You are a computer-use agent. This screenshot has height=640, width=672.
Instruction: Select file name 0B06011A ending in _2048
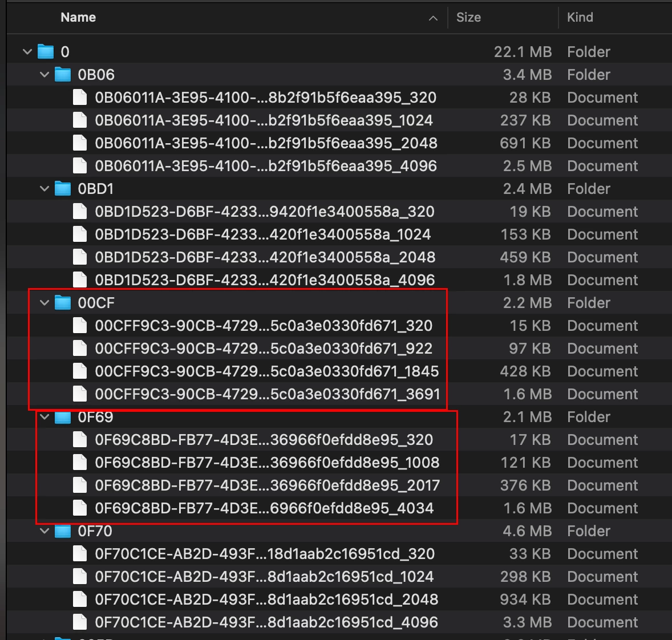(266, 143)
